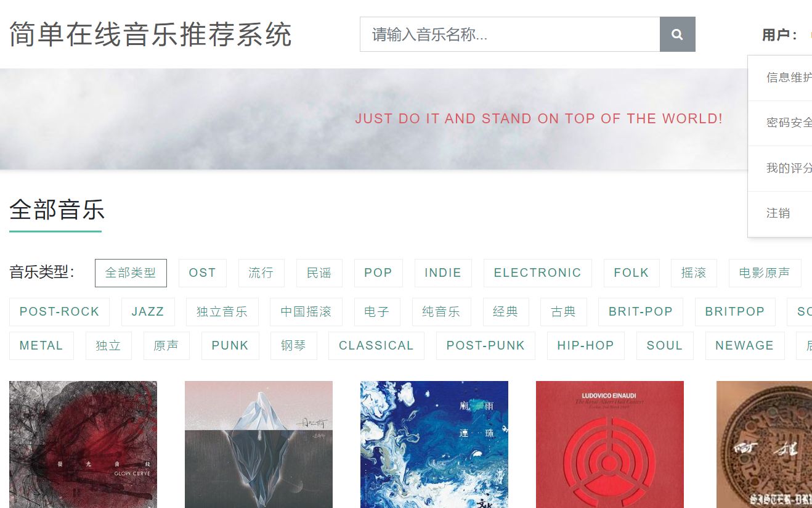The width and height of the screenshot is (812, 508).
Task: Open the Ludovico Einaudi red album cover
Action: point(610,444)
